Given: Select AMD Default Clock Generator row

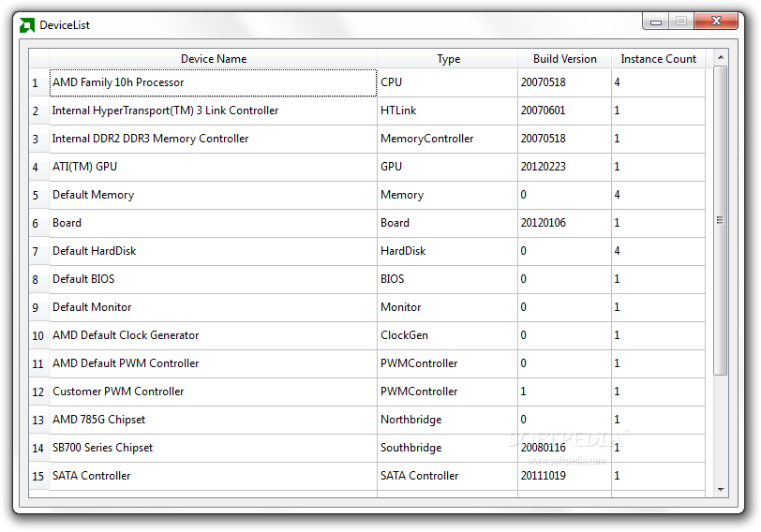Looking at the screenshot, I should 213,335.
